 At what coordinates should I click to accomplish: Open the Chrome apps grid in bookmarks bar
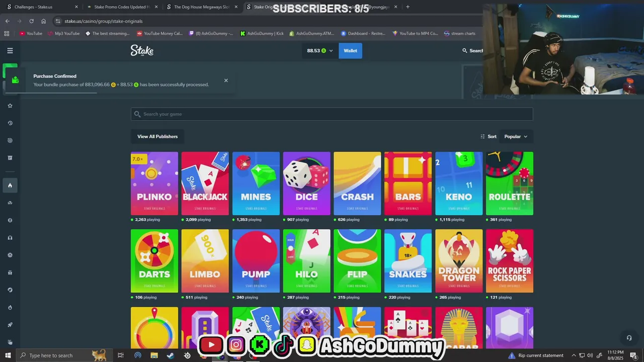[7, 34]
